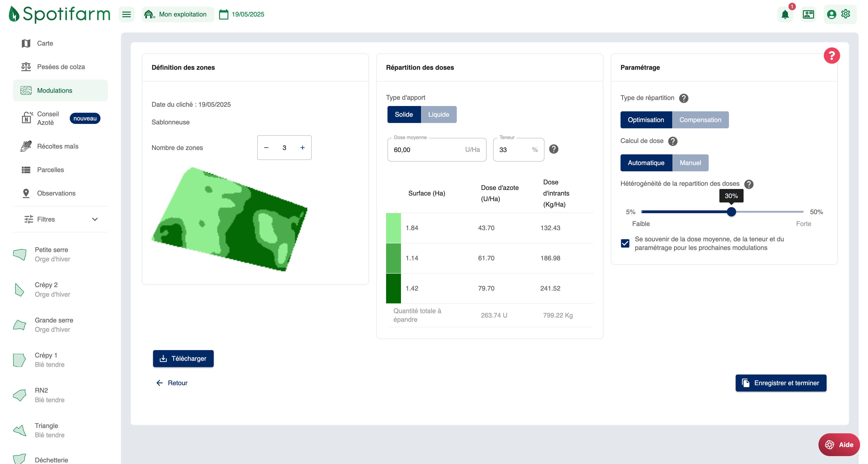Click Enregistrer et terminer
868x464 pixels.
coord(781,383)
